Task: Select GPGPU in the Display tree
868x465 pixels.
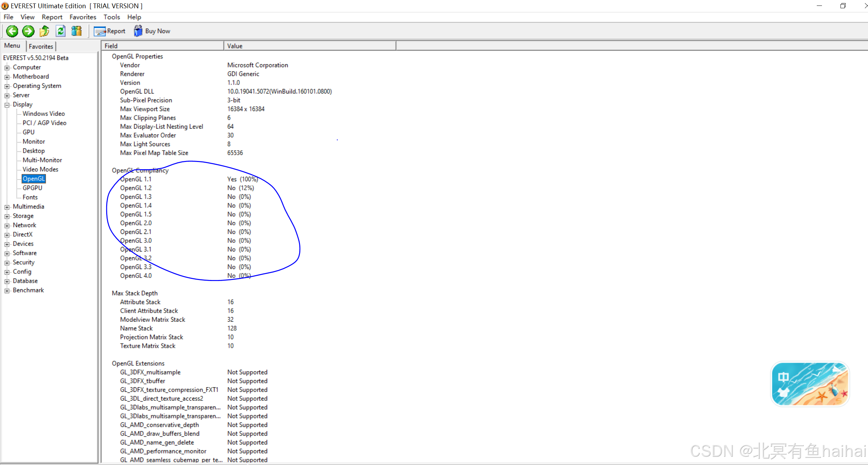Action: click(32, 188)
